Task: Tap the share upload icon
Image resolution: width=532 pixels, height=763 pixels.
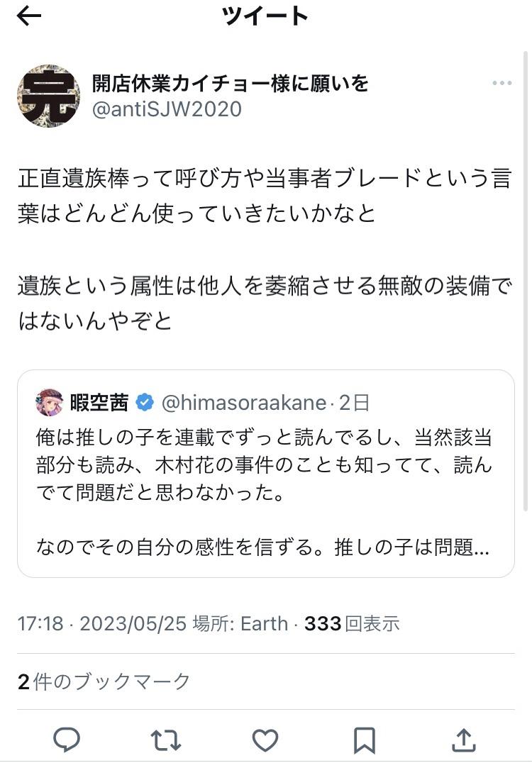Action: 464,740
